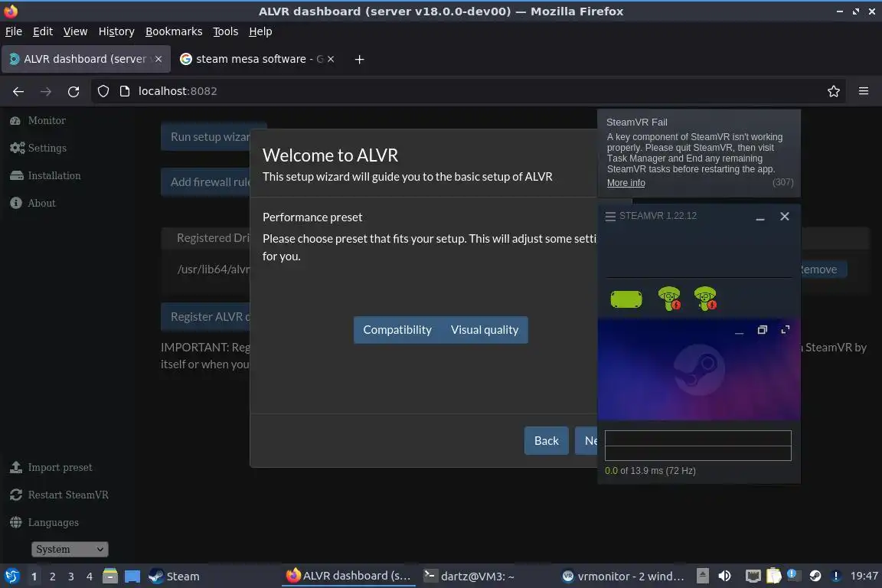
Task: Click the Remove driver button
Action: (824, 269)
